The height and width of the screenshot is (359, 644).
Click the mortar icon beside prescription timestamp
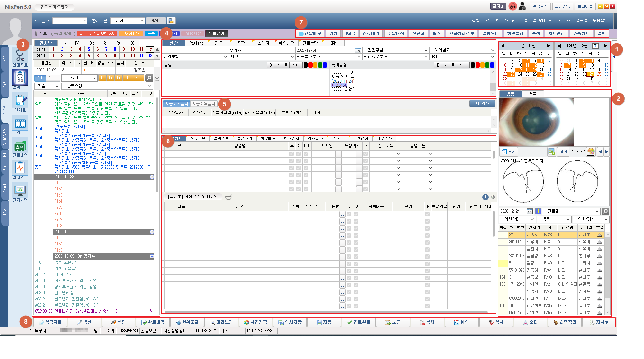[229, 197]
